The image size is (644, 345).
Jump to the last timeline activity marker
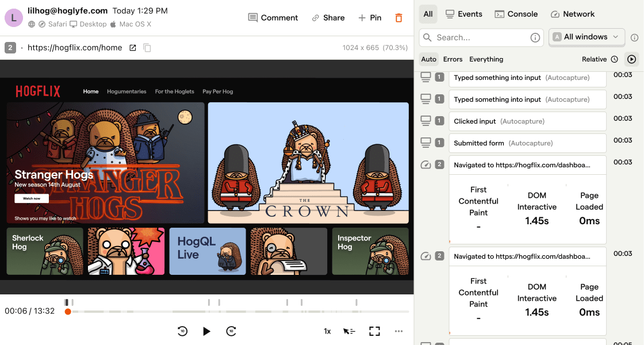(356, 302)
